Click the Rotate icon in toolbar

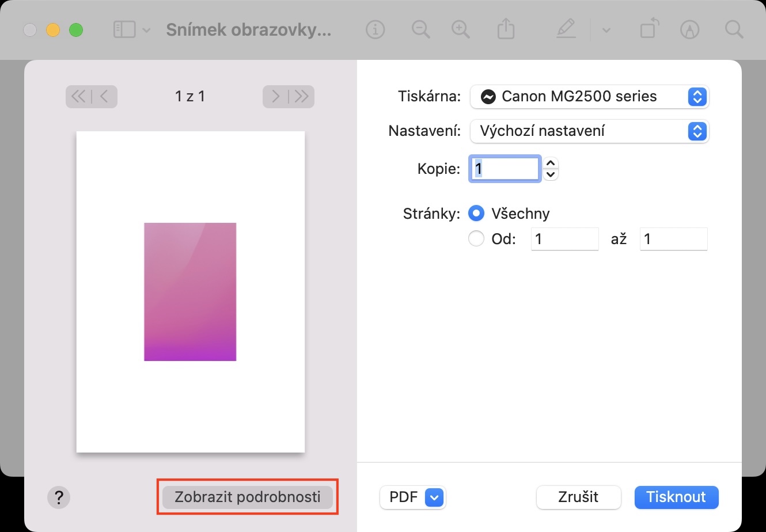(649, 29)
